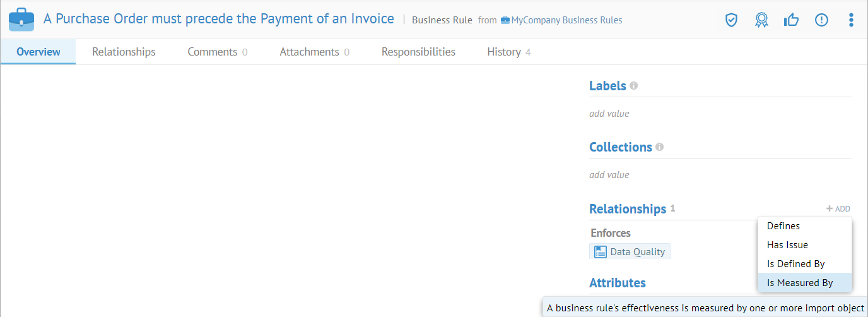Choose Has Issue in the dropdown
868x317 pixels.
(787, 245)
